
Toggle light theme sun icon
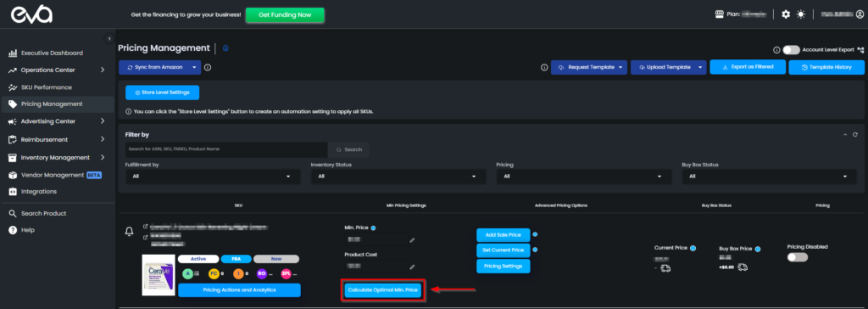coord(800,14)
